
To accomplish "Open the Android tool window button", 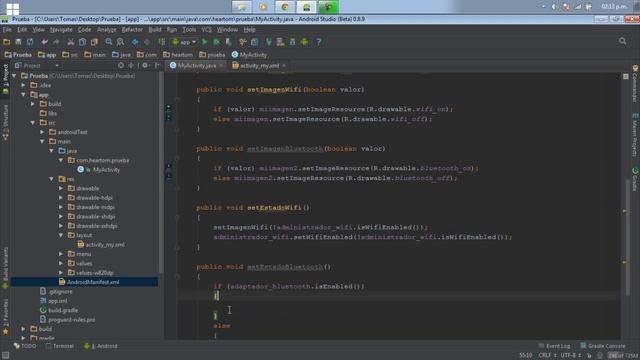I will click(x=100, y=346).
